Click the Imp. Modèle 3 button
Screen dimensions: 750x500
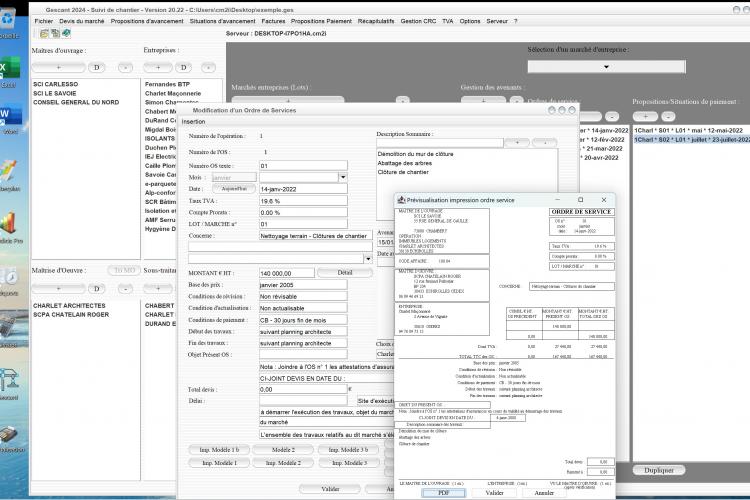click(348, 463)
